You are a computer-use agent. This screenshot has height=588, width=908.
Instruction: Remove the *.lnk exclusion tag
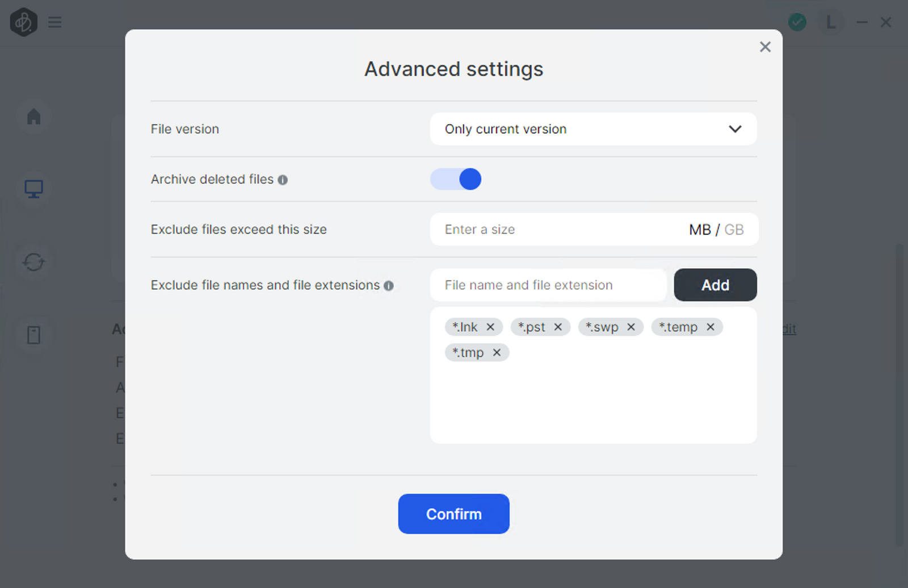[x=491, y=327]
